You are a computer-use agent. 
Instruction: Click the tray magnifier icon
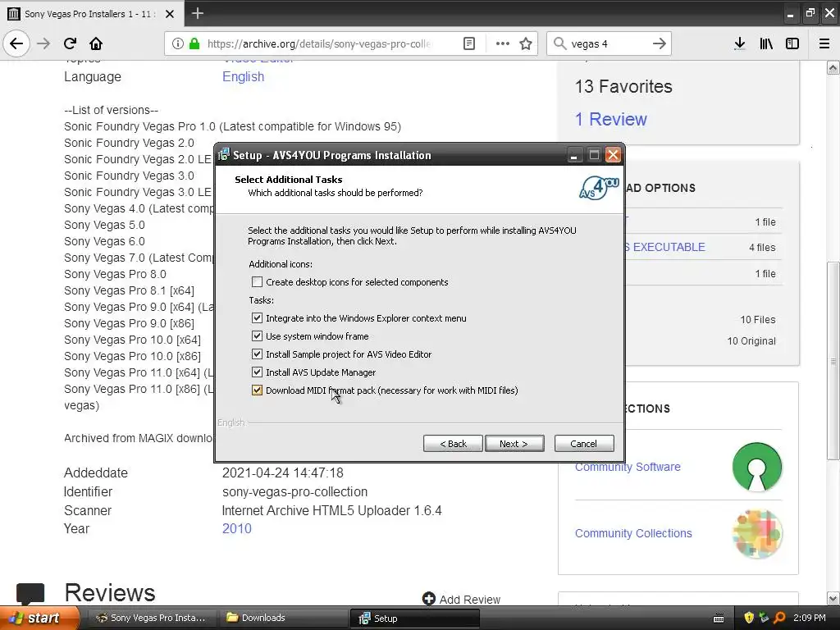pyautogui.click(x=779, y=618)
